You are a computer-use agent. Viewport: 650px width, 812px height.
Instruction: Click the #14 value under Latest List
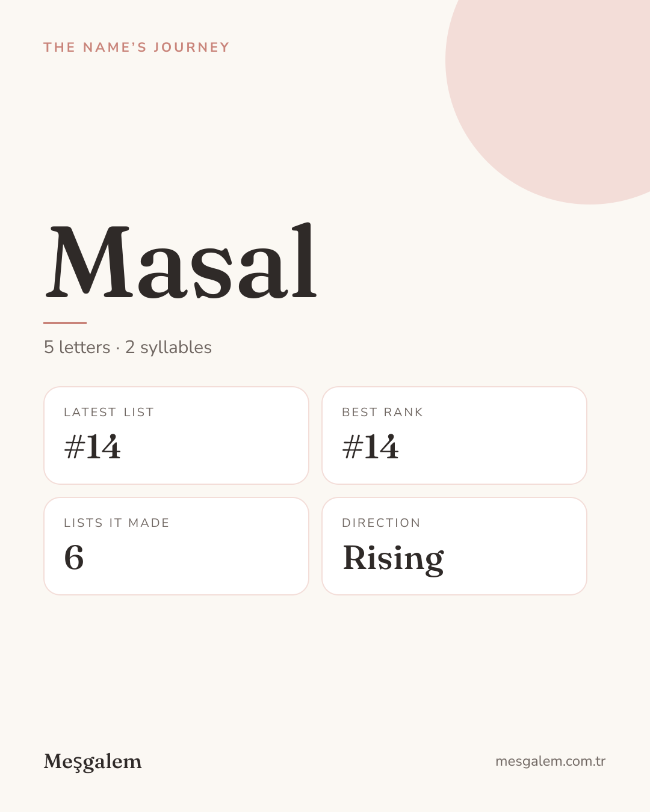point(92,447)
